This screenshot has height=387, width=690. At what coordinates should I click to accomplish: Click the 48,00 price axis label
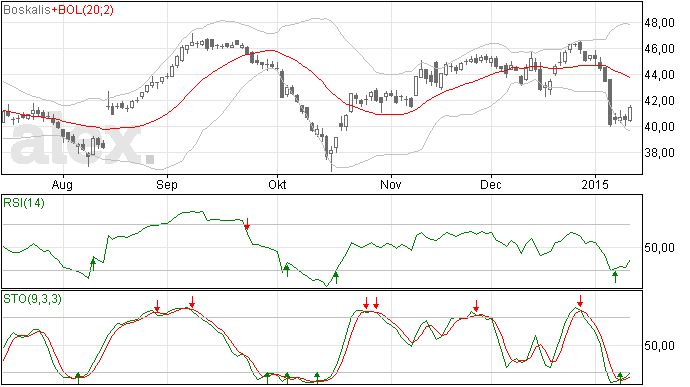coord(659,23)
